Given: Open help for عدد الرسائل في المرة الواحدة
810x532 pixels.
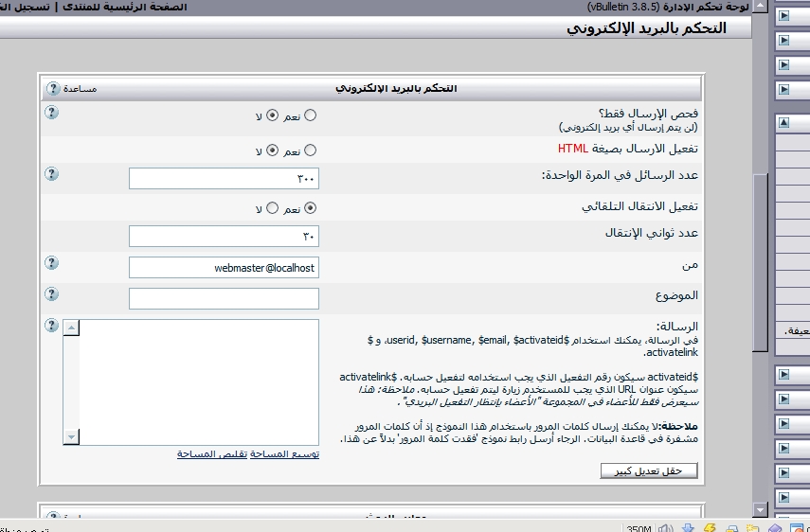Looking at the screenshot, I should [x=51, y=173].
